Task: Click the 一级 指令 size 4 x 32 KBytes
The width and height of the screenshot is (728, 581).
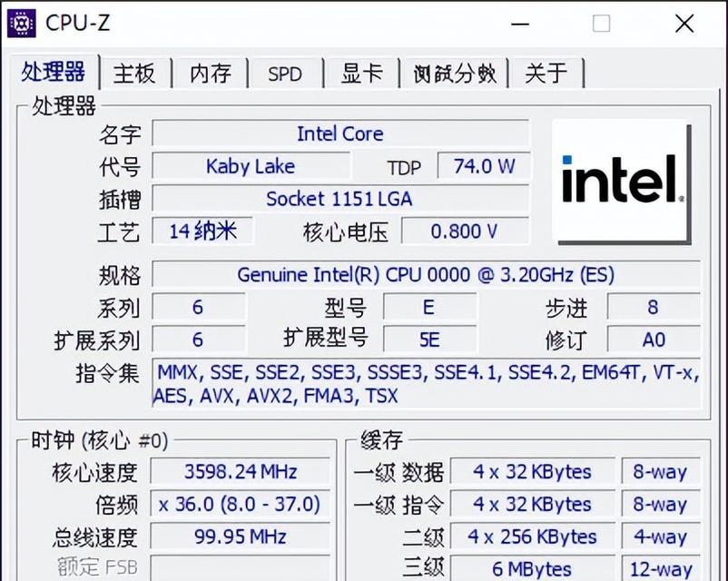Action: point(533,505)
